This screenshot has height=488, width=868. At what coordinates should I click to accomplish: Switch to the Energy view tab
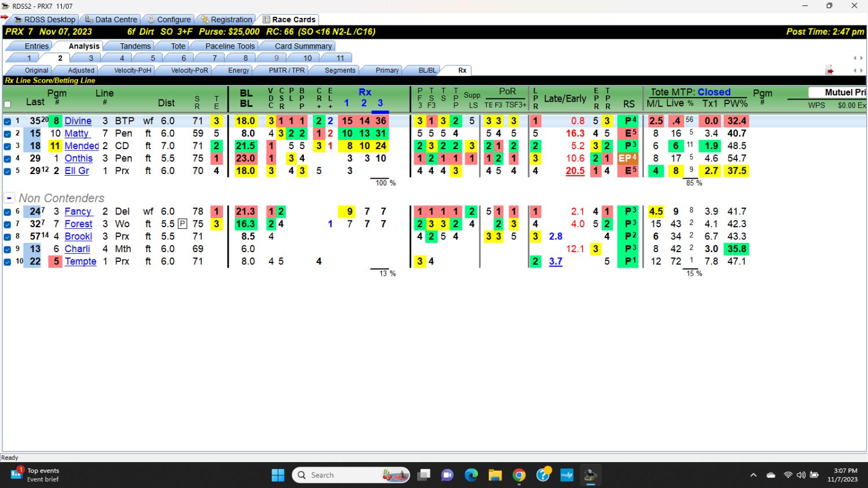tap(238, 71)
